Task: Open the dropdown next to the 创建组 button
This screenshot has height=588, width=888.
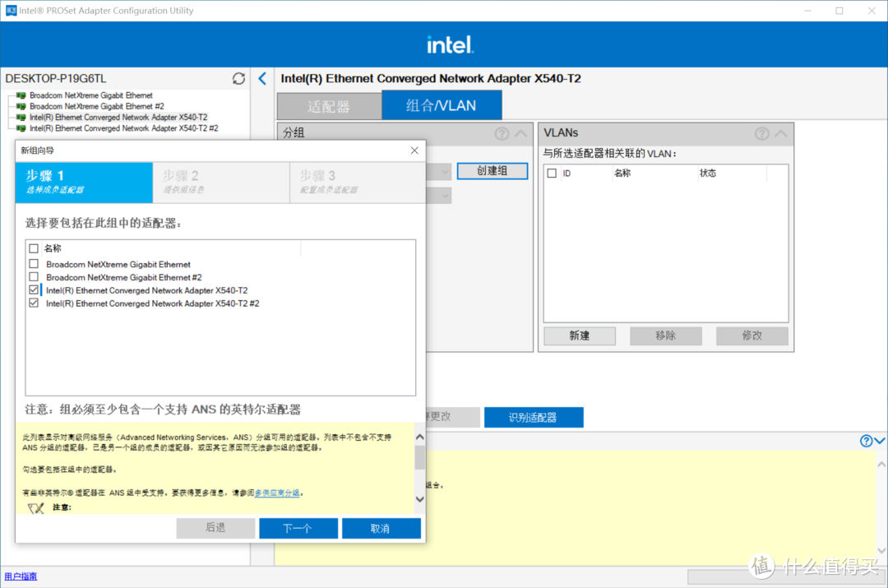Action: (444, 171)
